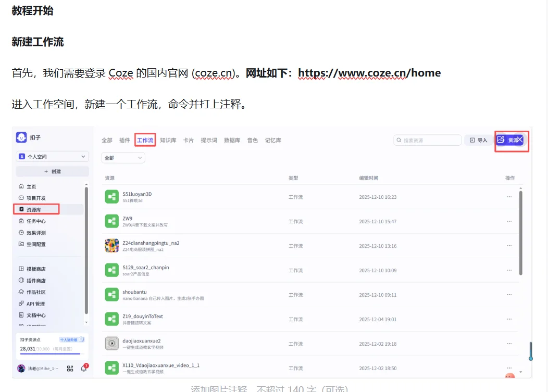
Task: Click the Z24dianshangpingtu_na2 colorful thumbnail
Action: (112, 246)
